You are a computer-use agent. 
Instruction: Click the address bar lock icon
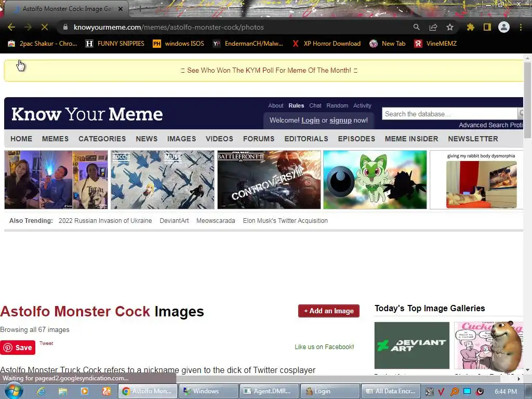(65, 27)
